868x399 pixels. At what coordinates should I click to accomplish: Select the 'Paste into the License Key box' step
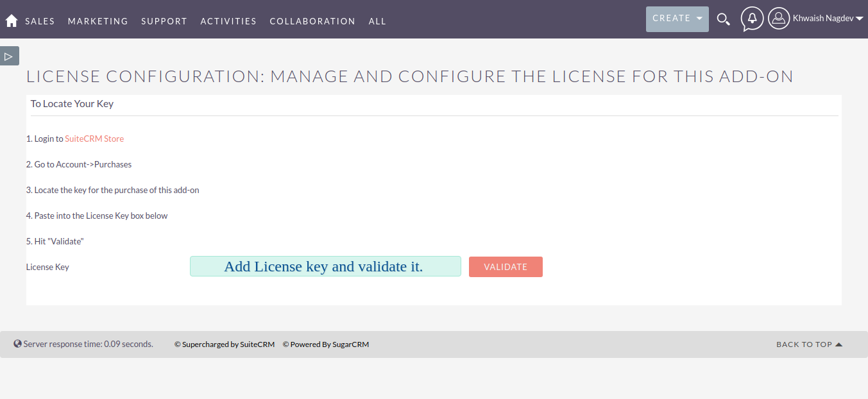click(x=97, y=216)
